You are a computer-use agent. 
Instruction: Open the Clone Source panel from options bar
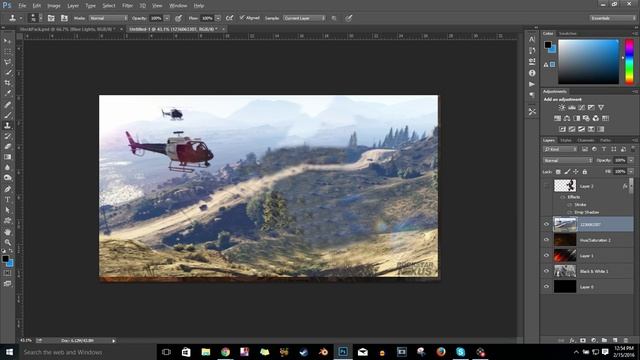click(64, 18)
